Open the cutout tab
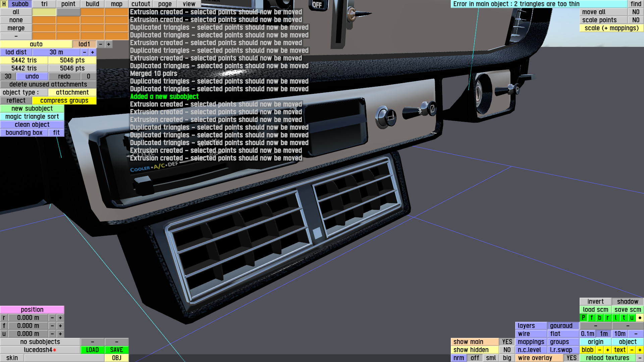Screen dimensions: 644x362 [x=141, y=4]
